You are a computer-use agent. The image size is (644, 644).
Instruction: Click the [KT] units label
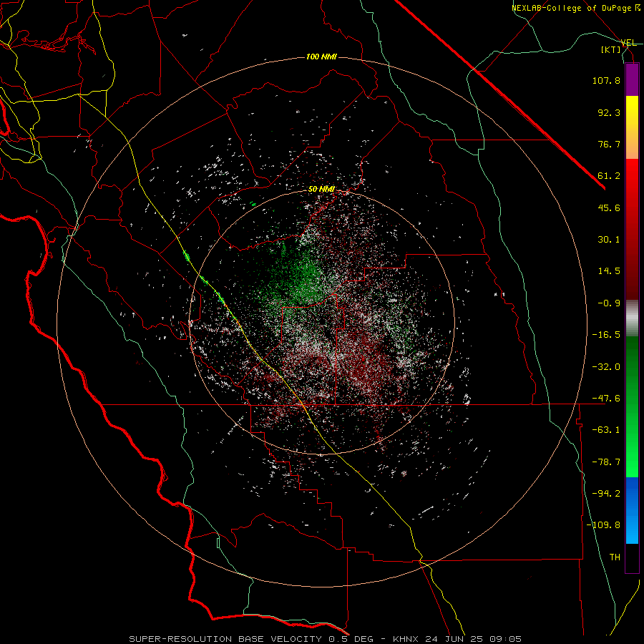pos(611,49)
